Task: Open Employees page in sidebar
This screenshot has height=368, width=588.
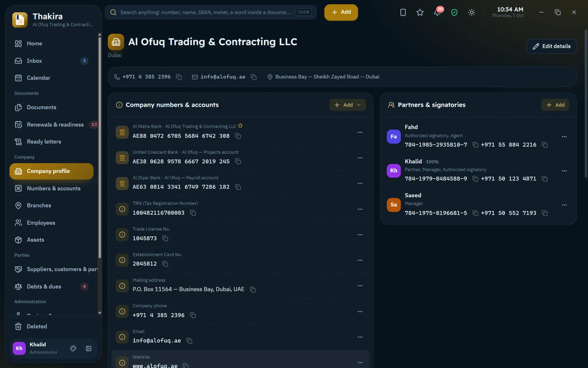Action: pos(51,223)
